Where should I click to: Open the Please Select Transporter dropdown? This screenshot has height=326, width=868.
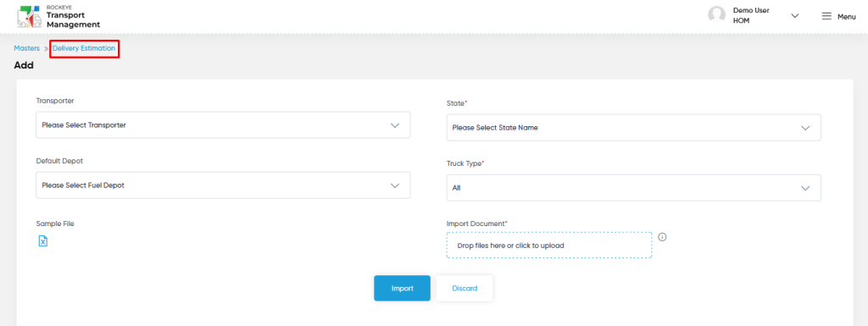click(x=223, y=124)
